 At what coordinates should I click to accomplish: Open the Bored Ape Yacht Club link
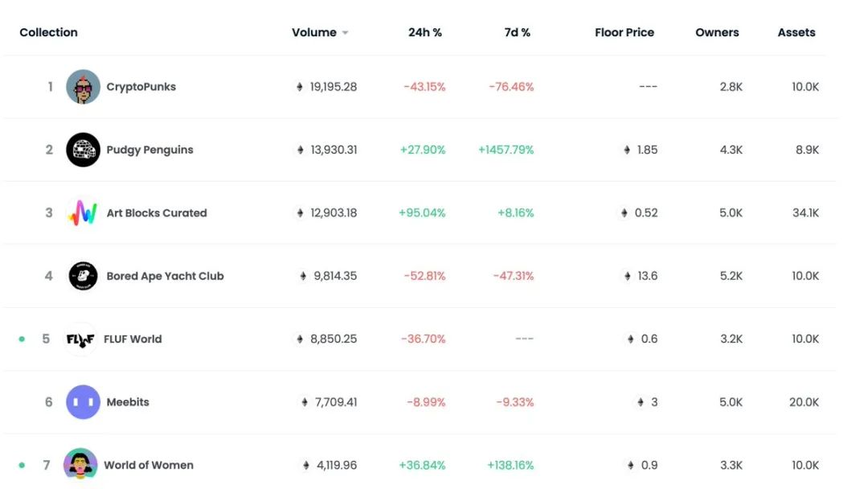coord(165,276)
